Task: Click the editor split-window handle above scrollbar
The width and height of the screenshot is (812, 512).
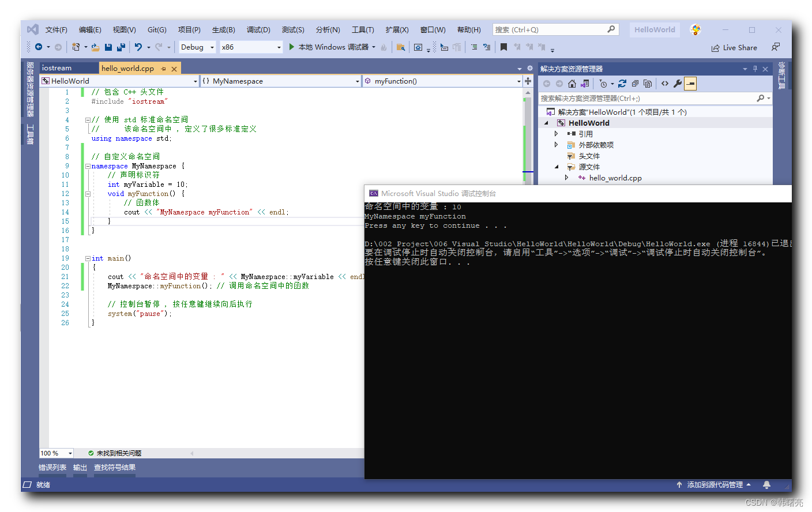Action: pyautogui.click(x=528, y=81)
